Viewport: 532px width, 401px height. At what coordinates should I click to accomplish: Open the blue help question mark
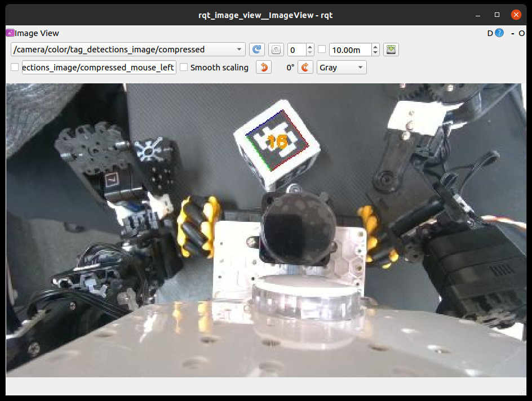499,33
